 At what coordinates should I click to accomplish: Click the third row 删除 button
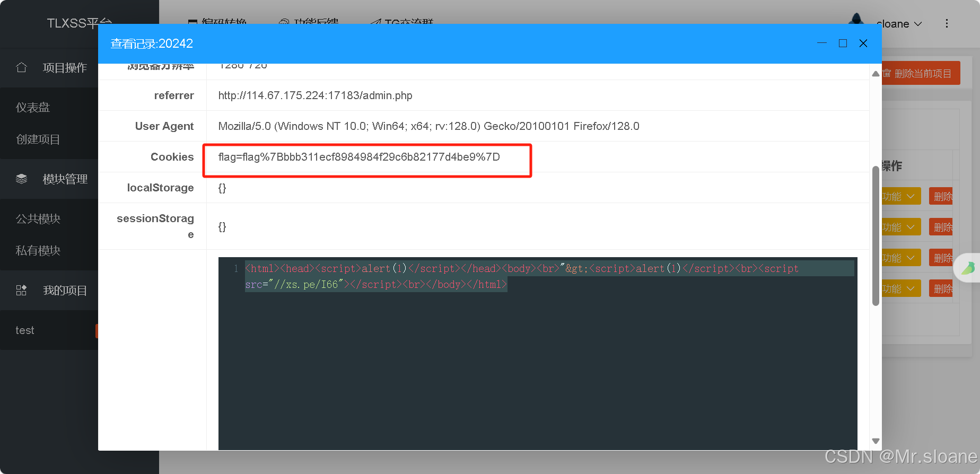[941, 258]
